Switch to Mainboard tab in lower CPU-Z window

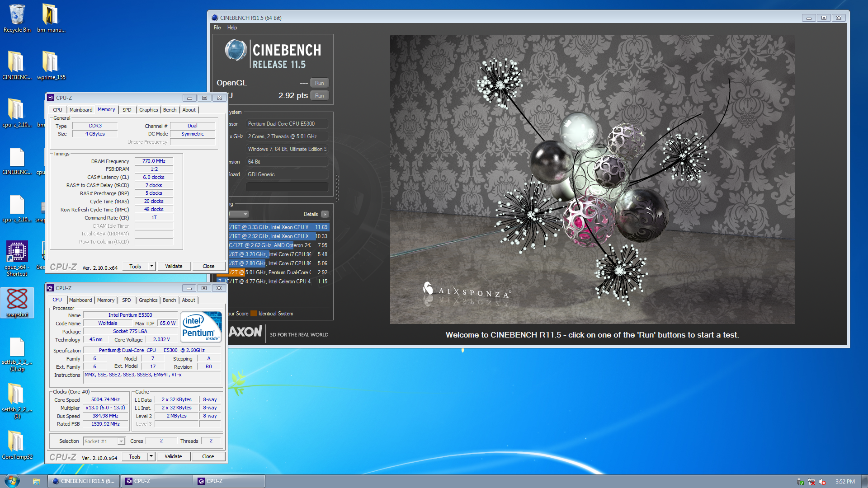tap(80, 300)
